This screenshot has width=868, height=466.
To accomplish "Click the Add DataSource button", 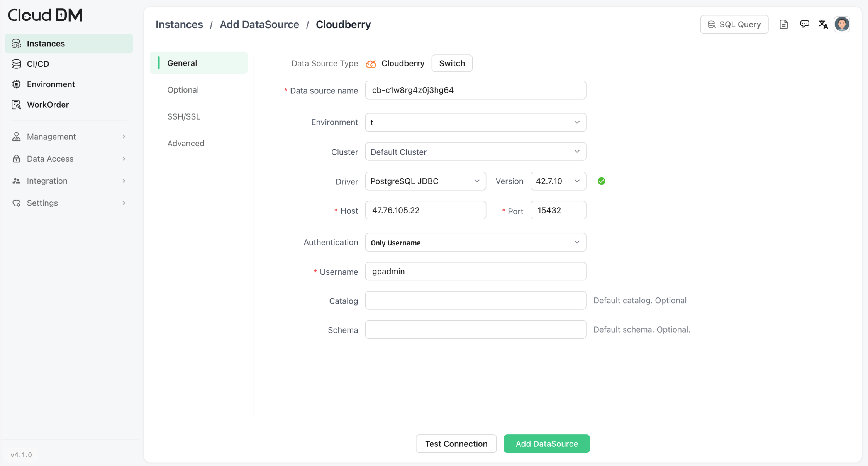I will [547, 444].
